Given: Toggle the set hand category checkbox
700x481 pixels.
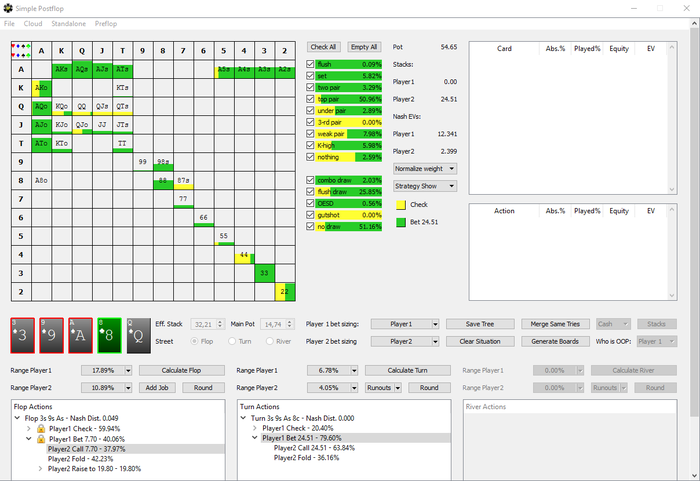Looking at the screenshot, I should 310,76.
